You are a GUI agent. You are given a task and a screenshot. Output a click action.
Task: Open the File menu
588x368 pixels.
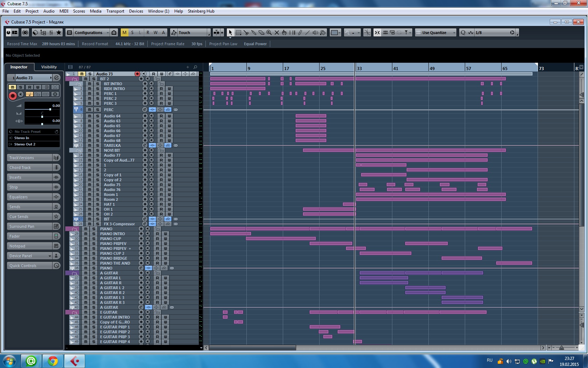[6, 11]
